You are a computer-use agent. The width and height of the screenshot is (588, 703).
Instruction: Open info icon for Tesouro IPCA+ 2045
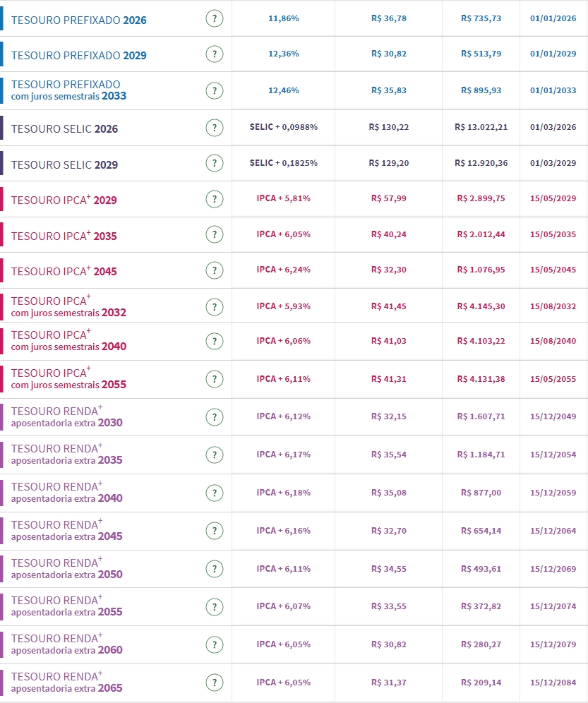pyautogui.click(x=215, y=270)
